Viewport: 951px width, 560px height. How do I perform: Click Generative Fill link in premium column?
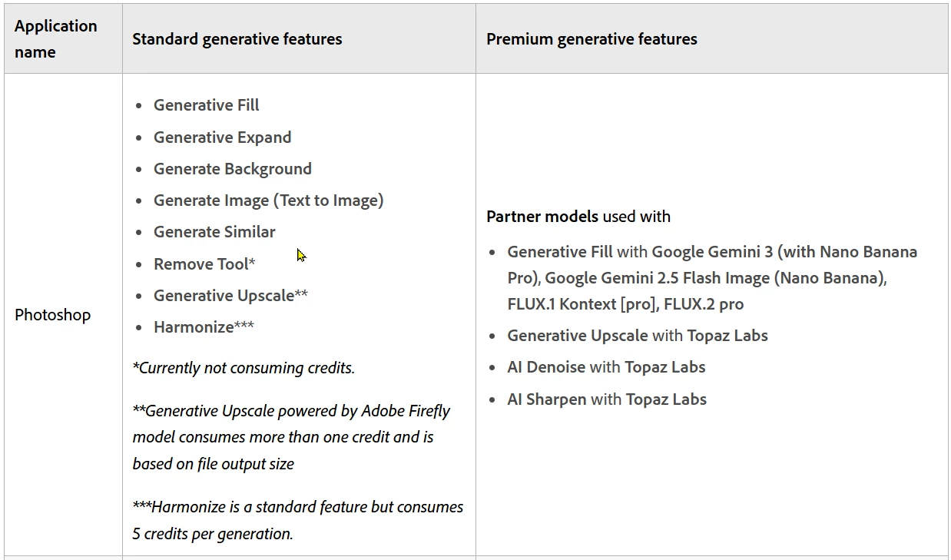560,252
